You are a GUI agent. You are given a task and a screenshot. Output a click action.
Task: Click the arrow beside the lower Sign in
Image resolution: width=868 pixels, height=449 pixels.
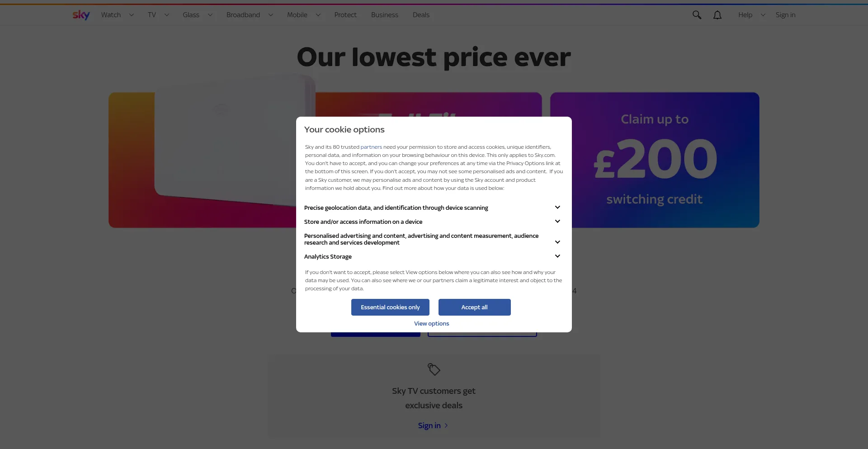coord(446,425)
